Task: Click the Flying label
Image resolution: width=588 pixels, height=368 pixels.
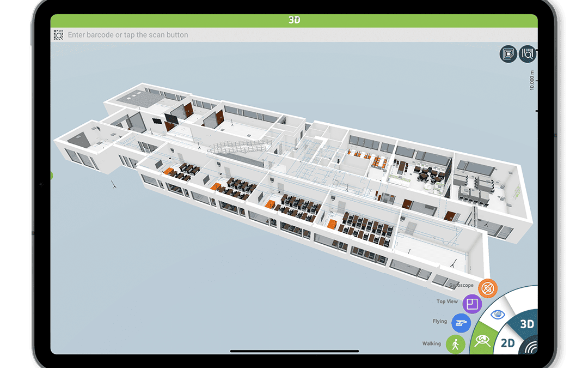Action: pos(439,322)
